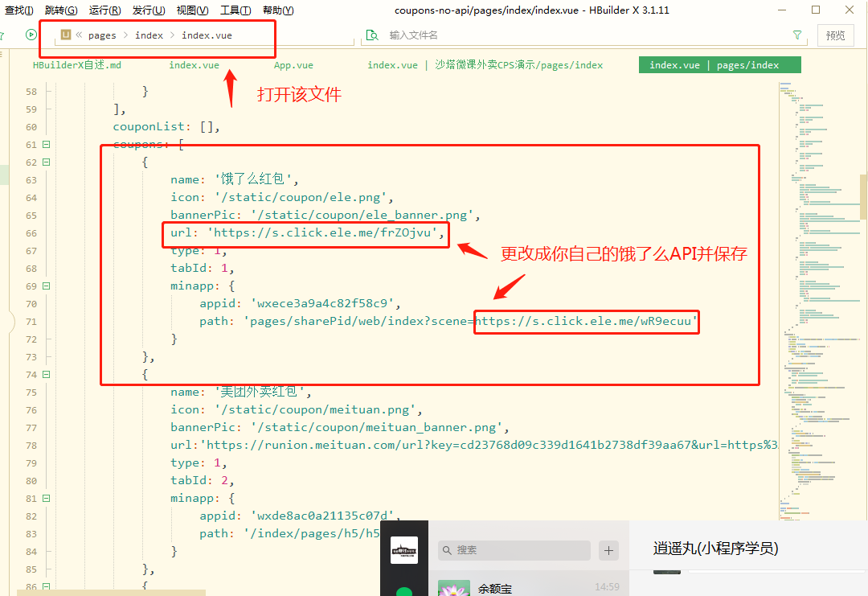Click the 14:59 timestamp in WeChat list
Screen dimensions: 868x596
click(x=607, y=586)
